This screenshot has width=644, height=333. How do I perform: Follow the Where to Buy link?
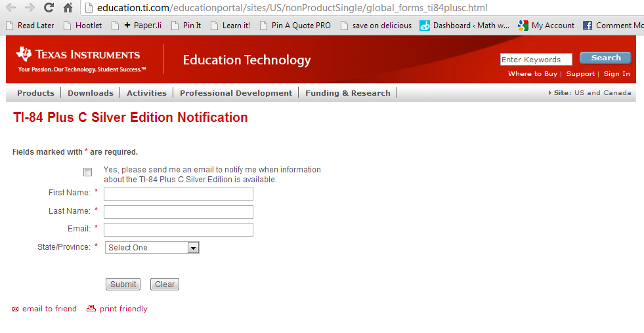[532, 74]
